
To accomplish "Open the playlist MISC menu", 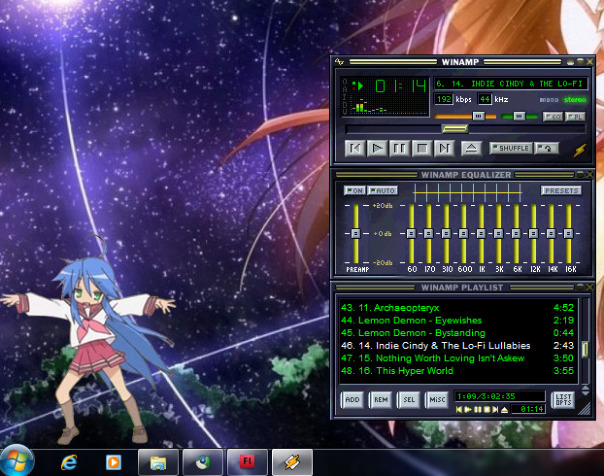I will pos(436,400).
